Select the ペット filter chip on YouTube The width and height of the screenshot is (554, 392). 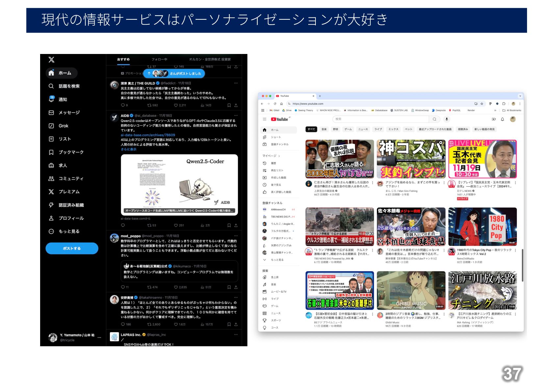tap(409, 129)
